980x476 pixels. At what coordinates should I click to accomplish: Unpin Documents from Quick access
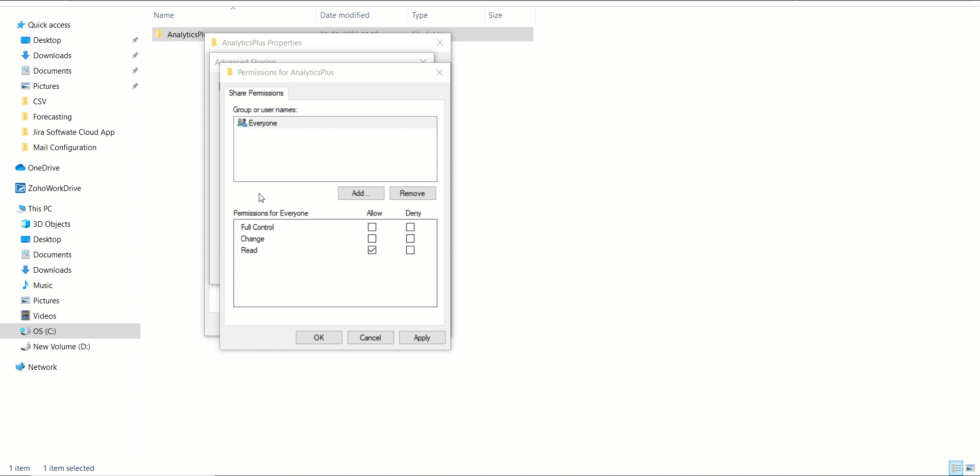135,70
